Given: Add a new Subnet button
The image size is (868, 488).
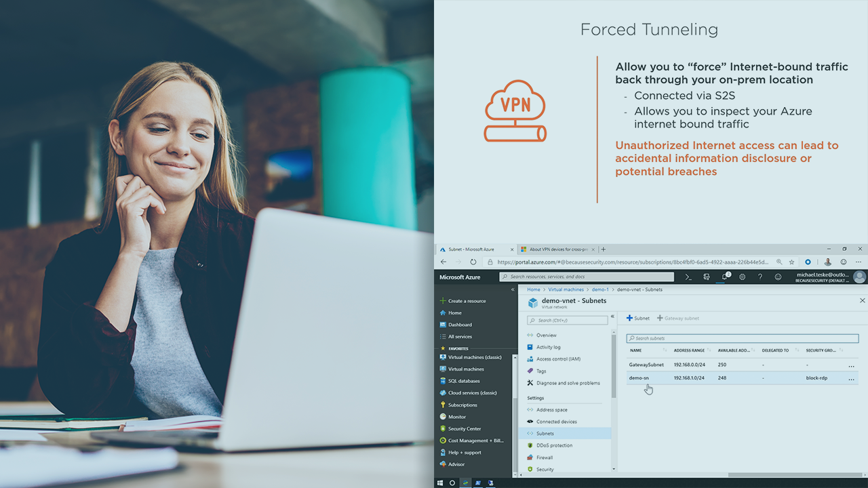Looking at the screenshot, I should pos(637,318).
